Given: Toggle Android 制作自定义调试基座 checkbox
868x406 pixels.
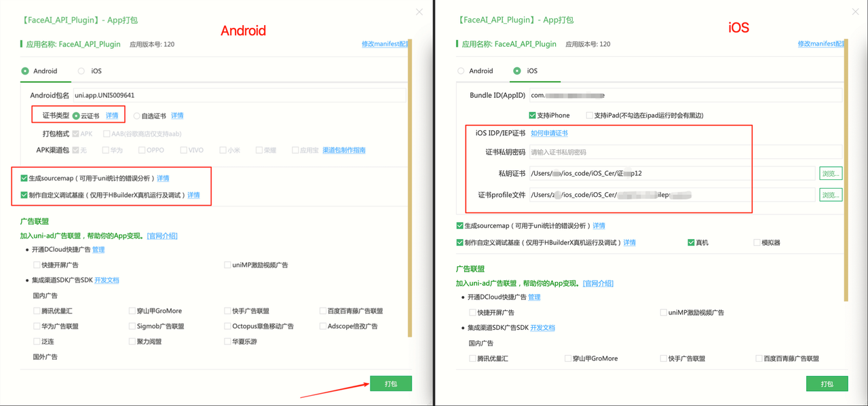Looking at the screenshot, I should pyautogui.click(x=24, y=195).
